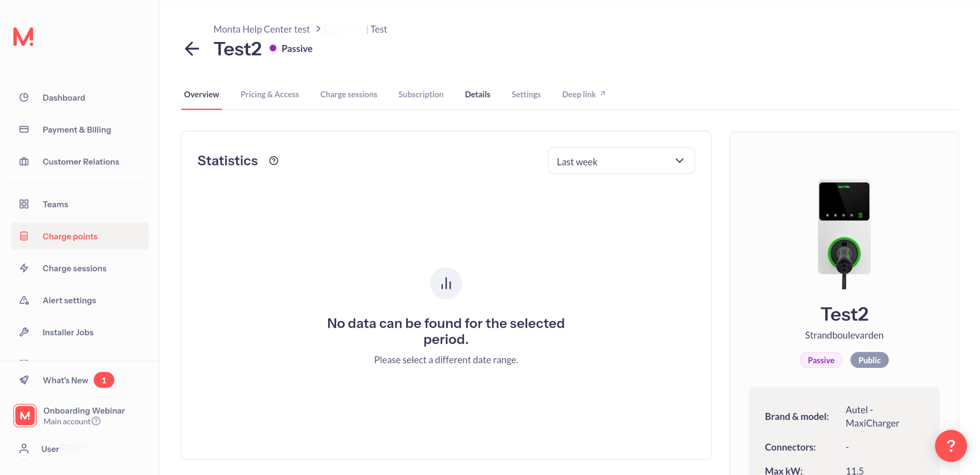980x475 pixels.
Task: Click the Payment & Billing card icon
Action: pos(24,129)
